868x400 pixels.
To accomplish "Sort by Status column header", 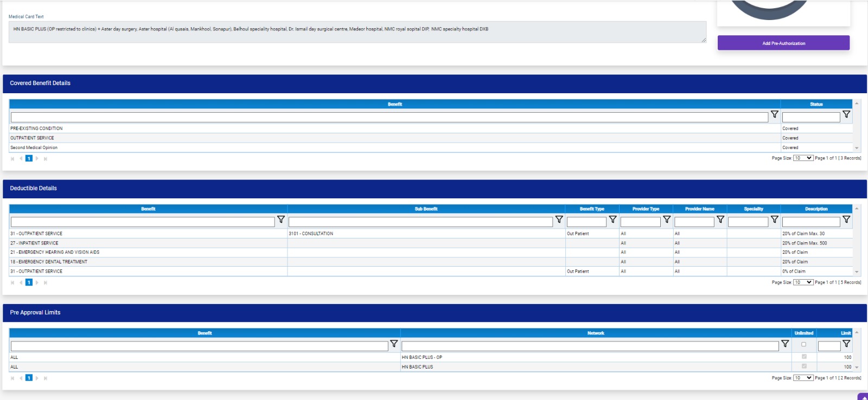I will 816,104.
